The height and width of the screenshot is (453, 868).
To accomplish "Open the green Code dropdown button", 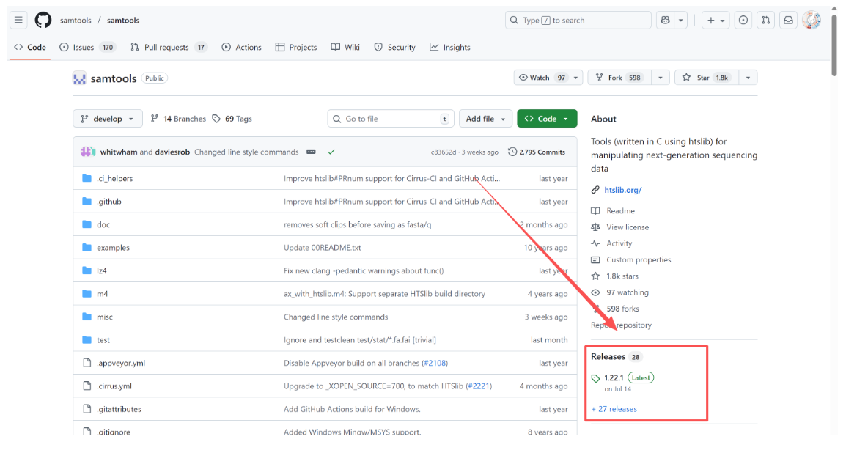I will pyautogui.click(x=547, y=119).
